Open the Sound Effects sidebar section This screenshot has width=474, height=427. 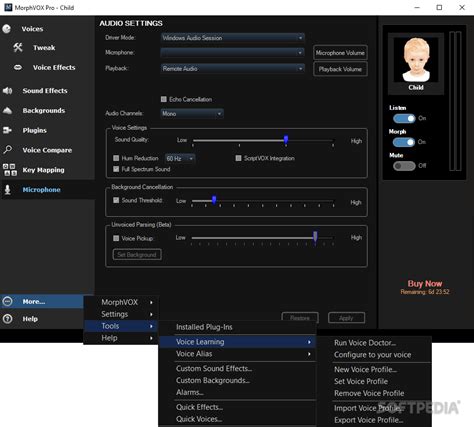(45, 91)
